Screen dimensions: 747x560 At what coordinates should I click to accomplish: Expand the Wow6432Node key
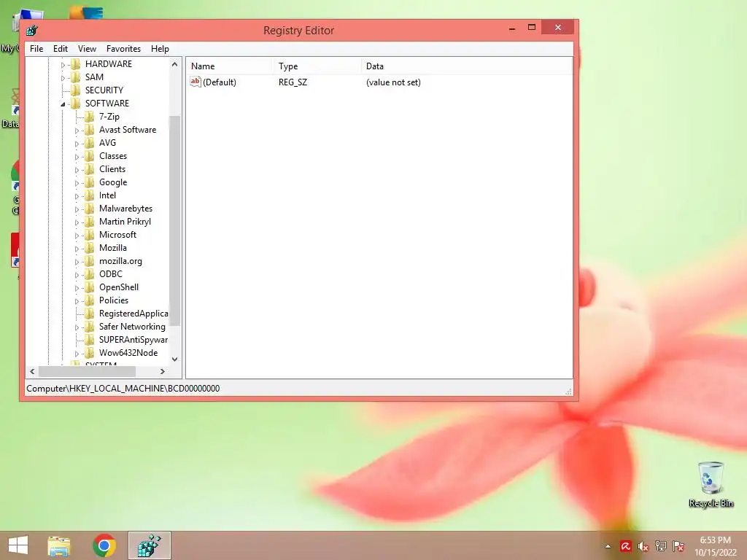tap(77, 354)
